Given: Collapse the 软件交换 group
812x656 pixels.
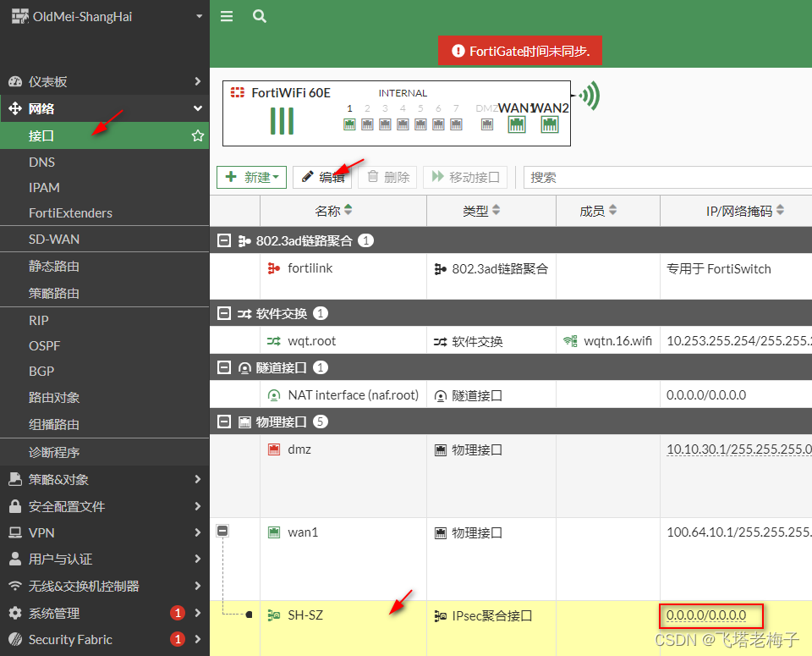Looking at the screenshot, I should click(x=223, y=313).
